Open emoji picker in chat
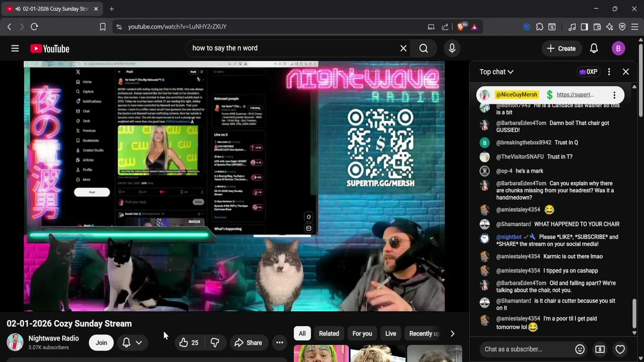Viewport: 644px width, 362px height. (580, 349)
